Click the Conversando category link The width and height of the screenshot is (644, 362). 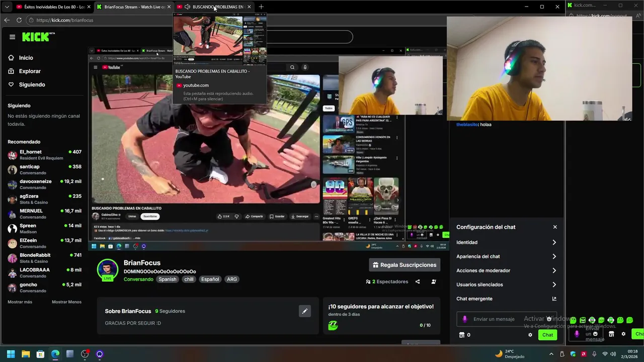click(x=138, y=279)
